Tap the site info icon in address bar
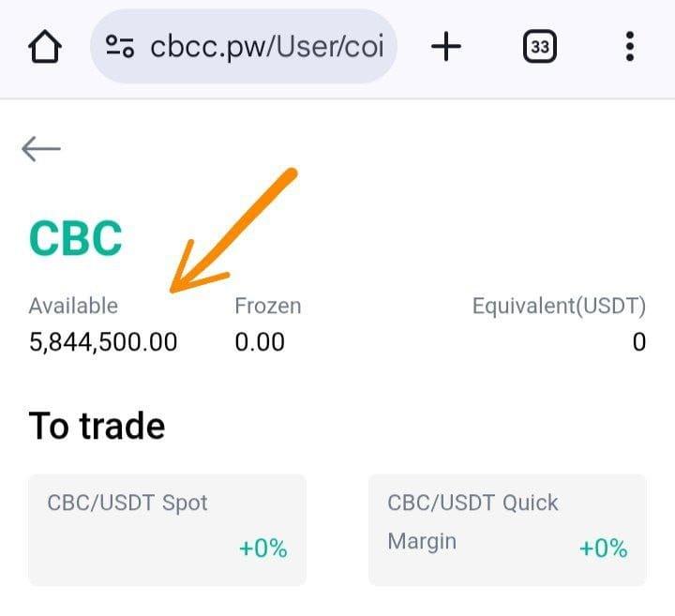 (x=120, y=47)
